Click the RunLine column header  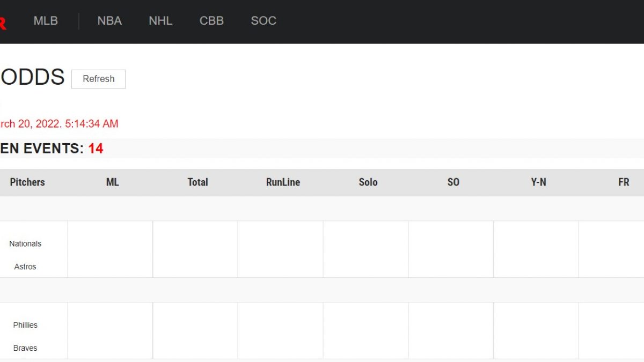click(283, 182)
